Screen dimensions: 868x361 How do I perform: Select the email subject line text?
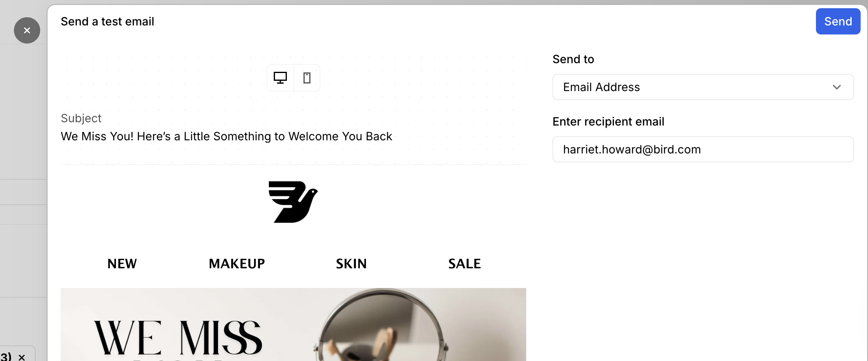pyautogui.click(x=226, y=136)
